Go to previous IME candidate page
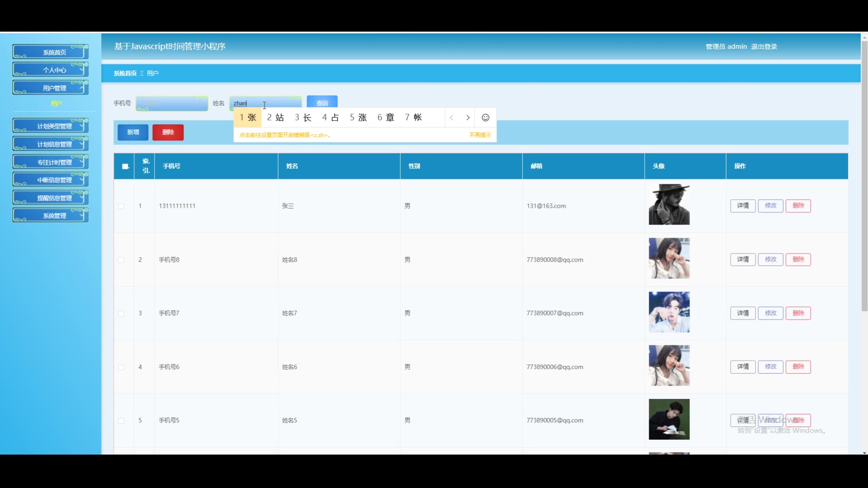Screen dimensions: 868x488 452,117
